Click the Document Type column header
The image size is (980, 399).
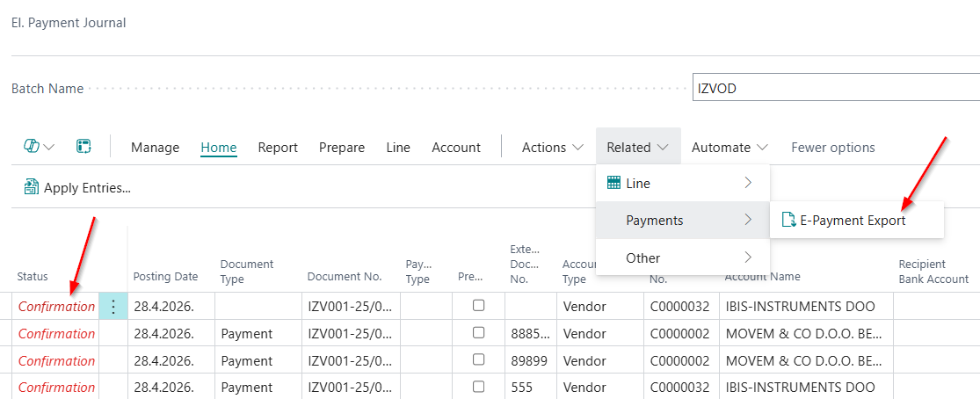247,272
